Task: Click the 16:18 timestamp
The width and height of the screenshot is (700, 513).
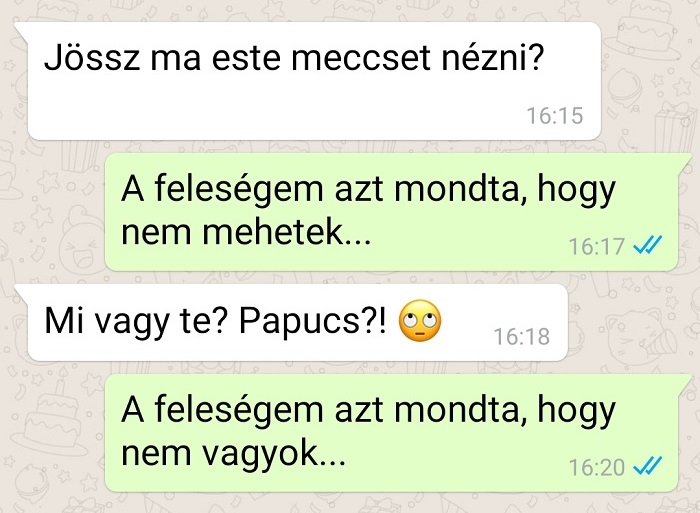Action: tap(521, 336)
